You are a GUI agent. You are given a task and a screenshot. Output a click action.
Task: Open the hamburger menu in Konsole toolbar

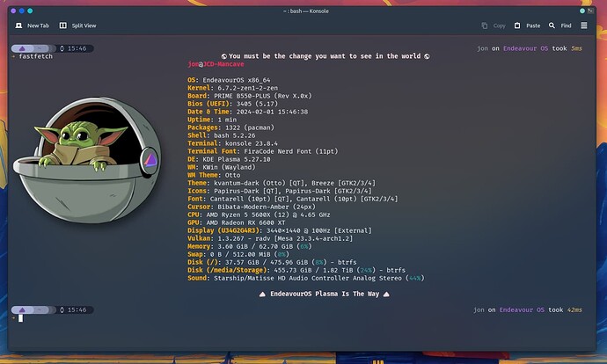[x=584, y=25]
